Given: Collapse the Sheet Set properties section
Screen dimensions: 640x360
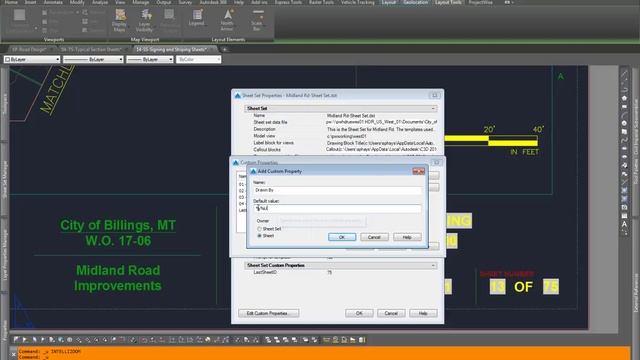Looking at the screenshot, I should (433, 109).
